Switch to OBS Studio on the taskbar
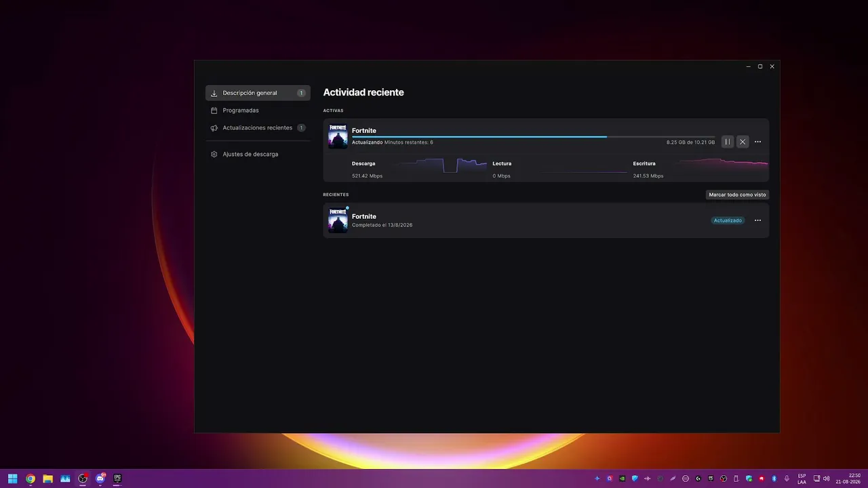This screenshot has width=868, height=488. [83, 479]
